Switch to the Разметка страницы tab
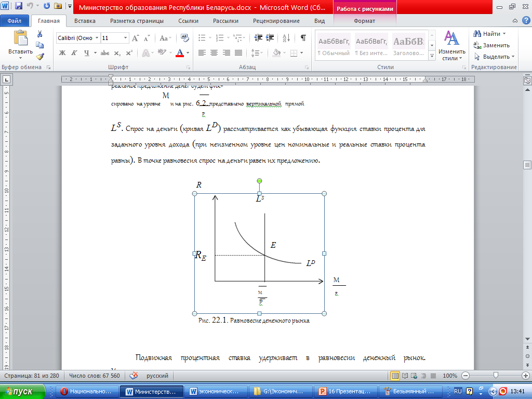The image size is (532, 399). [137, 21]
